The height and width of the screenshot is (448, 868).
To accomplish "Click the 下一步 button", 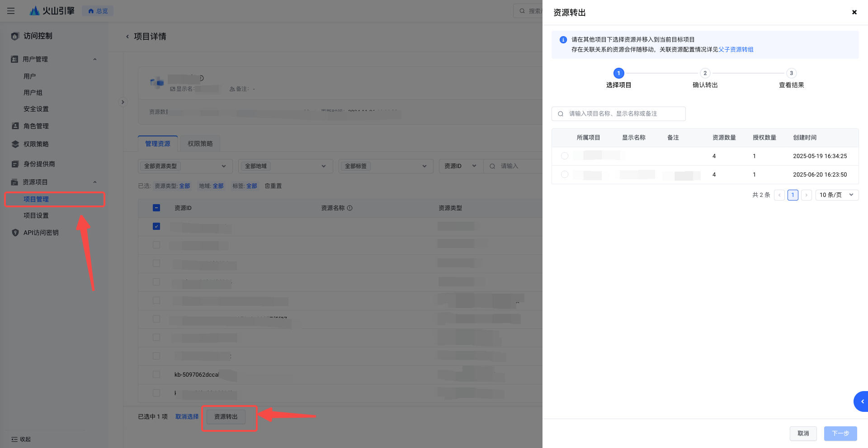I will click(840, 434).
